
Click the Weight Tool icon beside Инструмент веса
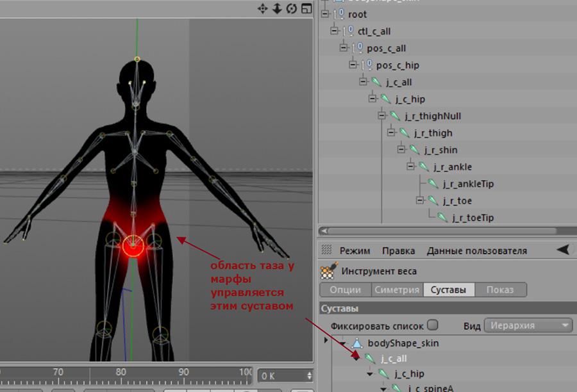click(x=329, y=271)
